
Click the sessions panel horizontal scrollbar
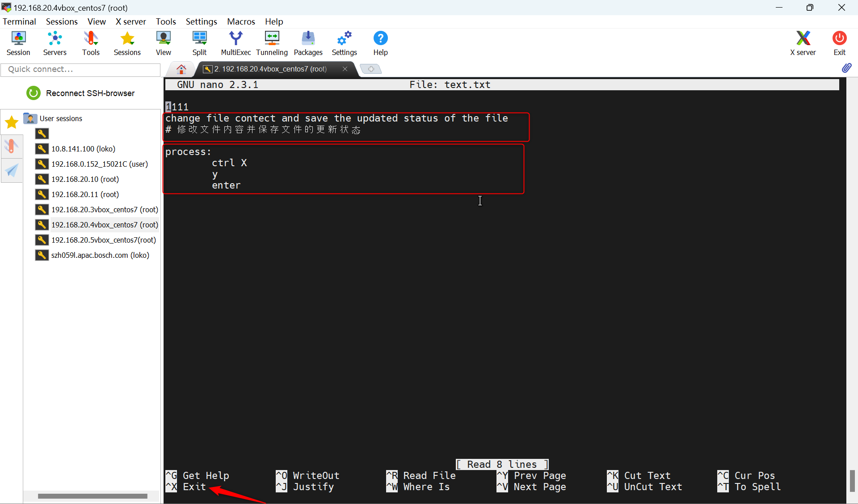click(x=93, y=496)
